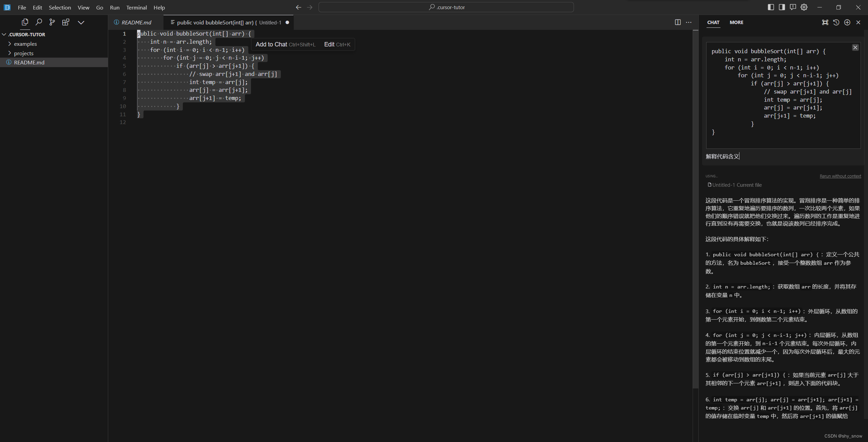Viewport: 868px width, 442px height.
Task: Toggle the secondary sidebar layout icon
Action: (x=782, y=7)
